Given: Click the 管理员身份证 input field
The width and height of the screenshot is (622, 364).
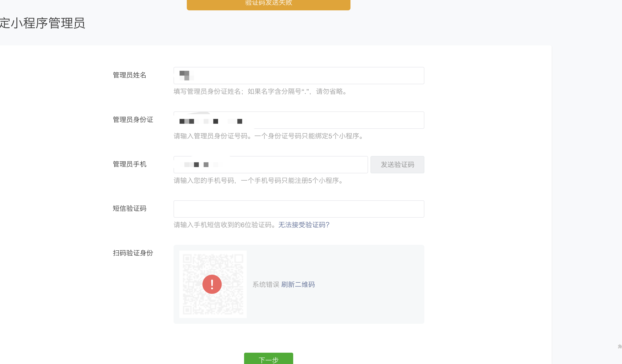Looking at the screenshot, I should pyautogui.click(x=299, y=120).
